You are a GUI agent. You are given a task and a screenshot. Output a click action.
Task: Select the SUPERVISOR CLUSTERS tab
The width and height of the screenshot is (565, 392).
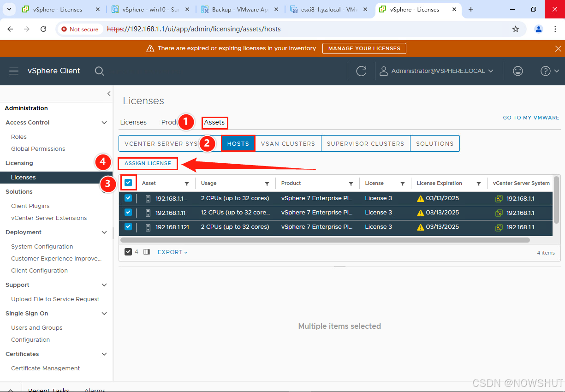365,143
